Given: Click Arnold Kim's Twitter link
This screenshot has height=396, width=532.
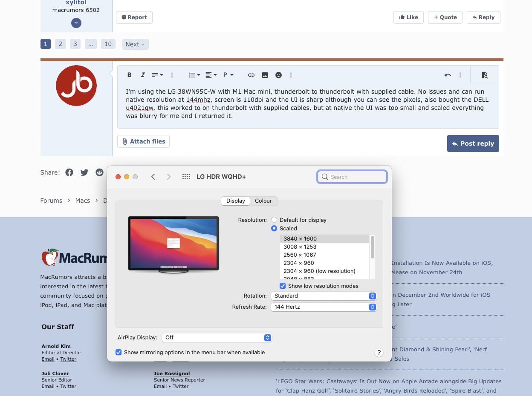Looking at the screenshot, I should (x=68, y=359).
